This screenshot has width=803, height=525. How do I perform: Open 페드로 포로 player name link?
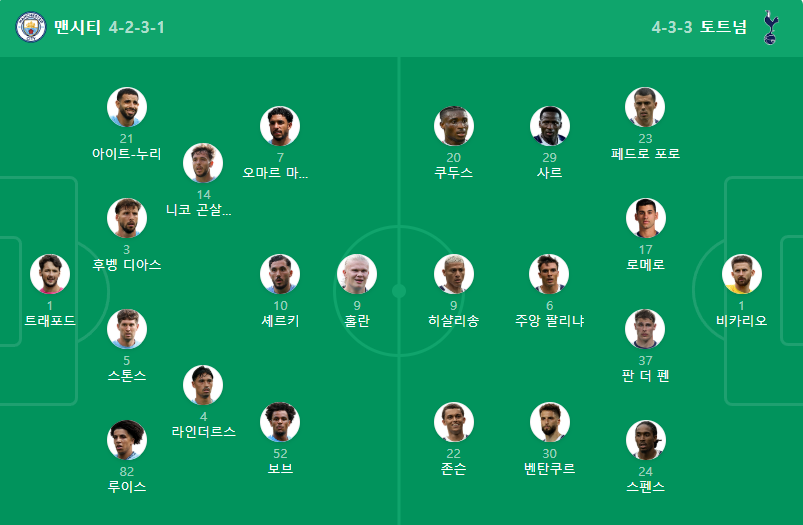[x=645, y=154]
